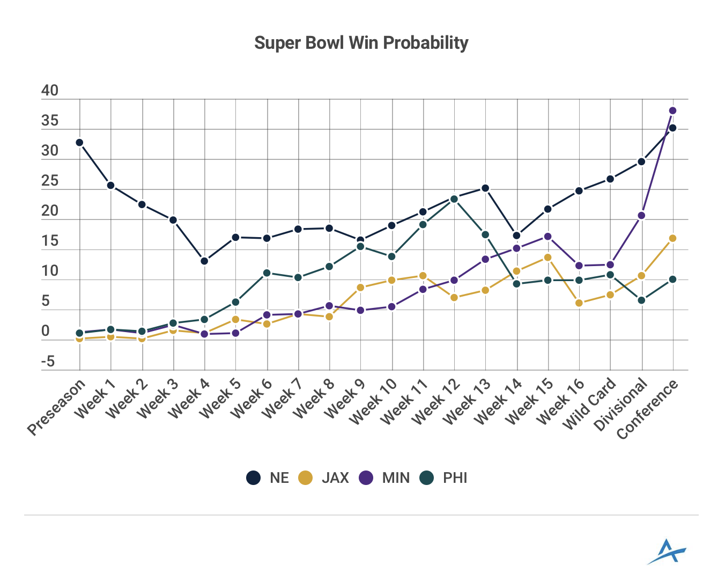The image size is (725, 588).
Task: Toggle the NE series via its legend label
Action: coord(279,477)
